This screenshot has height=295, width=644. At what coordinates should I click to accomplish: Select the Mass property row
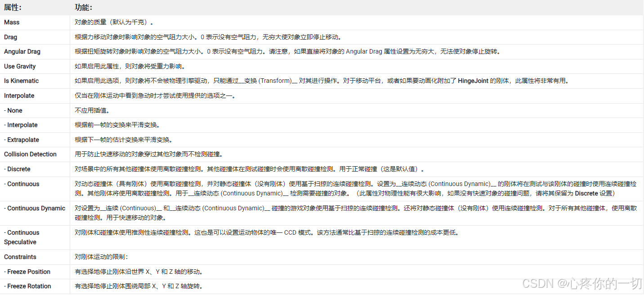tap(12, 22)
